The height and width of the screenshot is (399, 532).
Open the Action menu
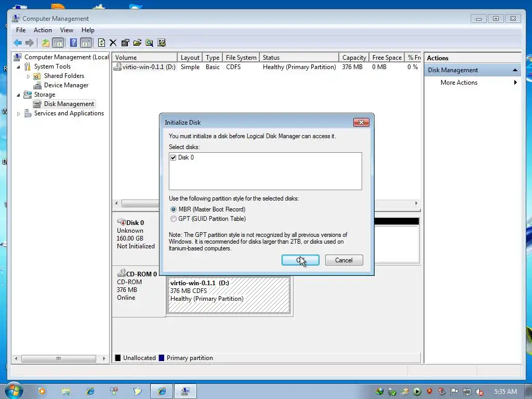coord(43,30)
